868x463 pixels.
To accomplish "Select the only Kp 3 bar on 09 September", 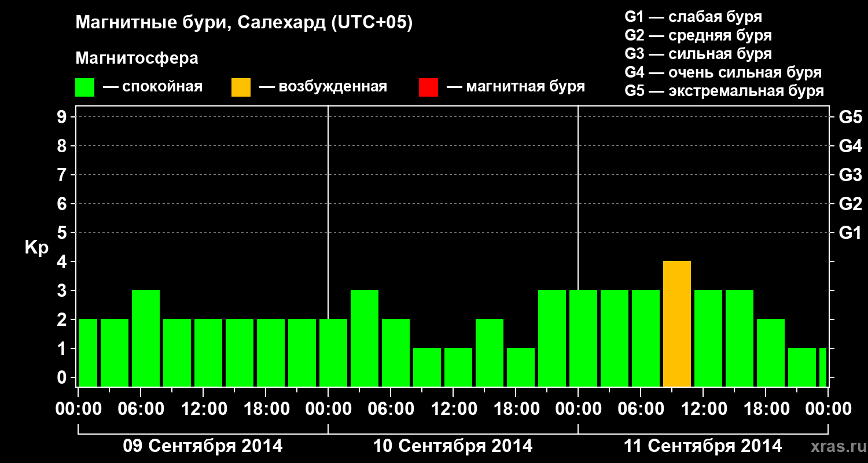I will click(x=146, y=339).
